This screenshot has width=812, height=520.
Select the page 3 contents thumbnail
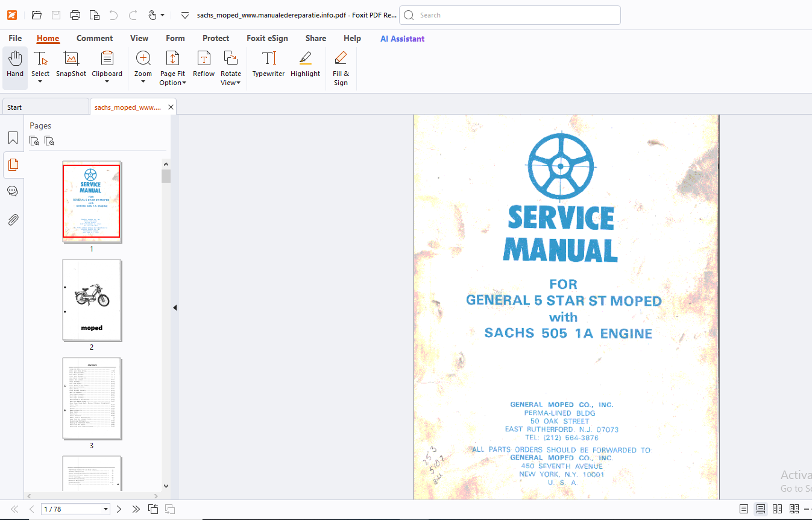tap(92, 398)
